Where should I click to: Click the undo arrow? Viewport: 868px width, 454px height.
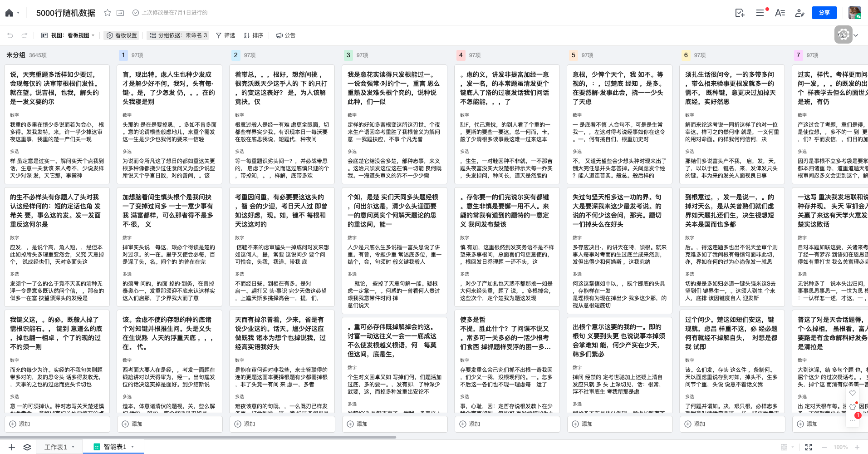pos(10,35)
